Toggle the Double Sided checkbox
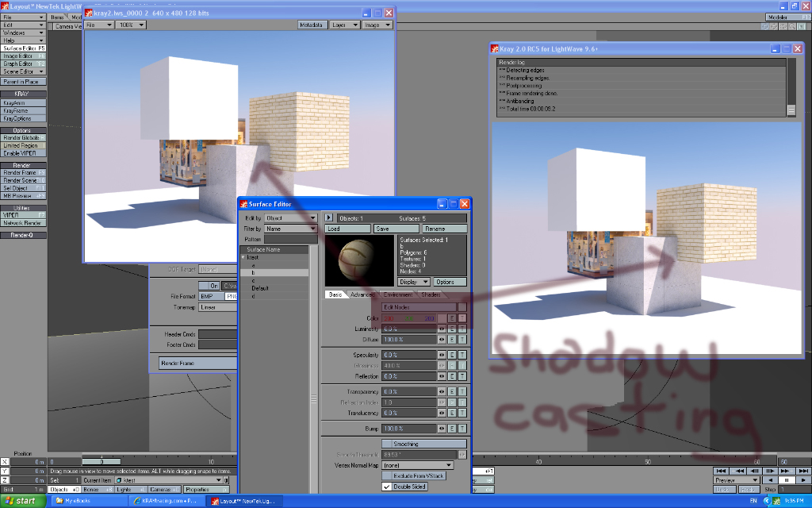This screenshot has width=812, height=508. click(387, 487)
